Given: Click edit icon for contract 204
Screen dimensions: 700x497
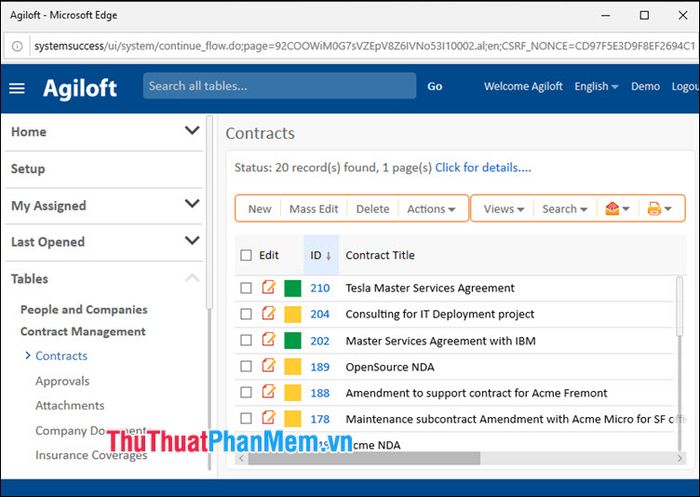Looking at the screenshot, I should click(268, 314).
